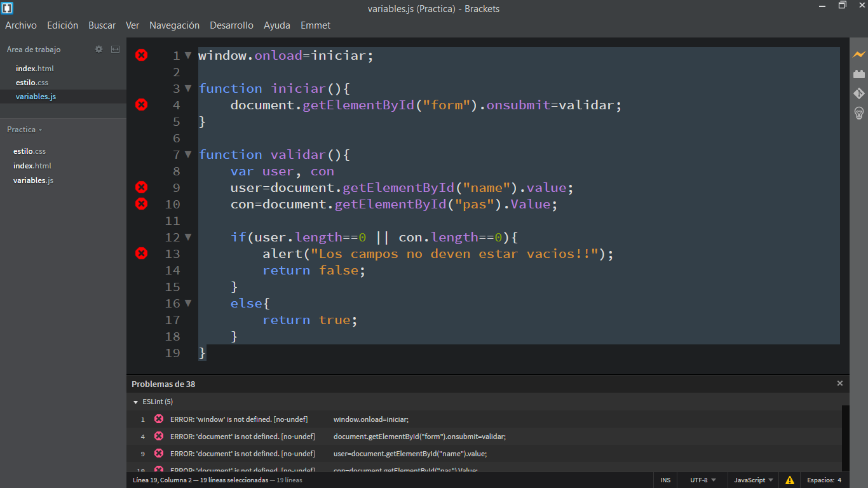Collapse the ESLint (5) results group

(135, 402)
